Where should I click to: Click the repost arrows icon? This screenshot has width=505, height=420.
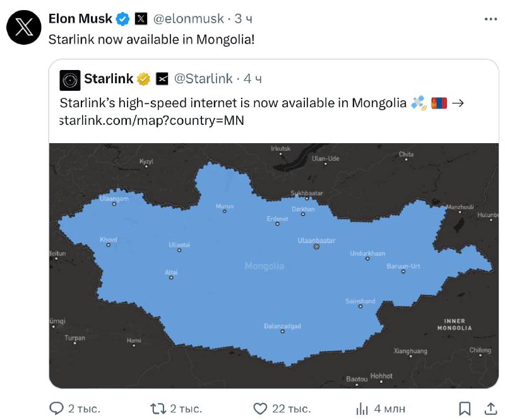[158, 408]
